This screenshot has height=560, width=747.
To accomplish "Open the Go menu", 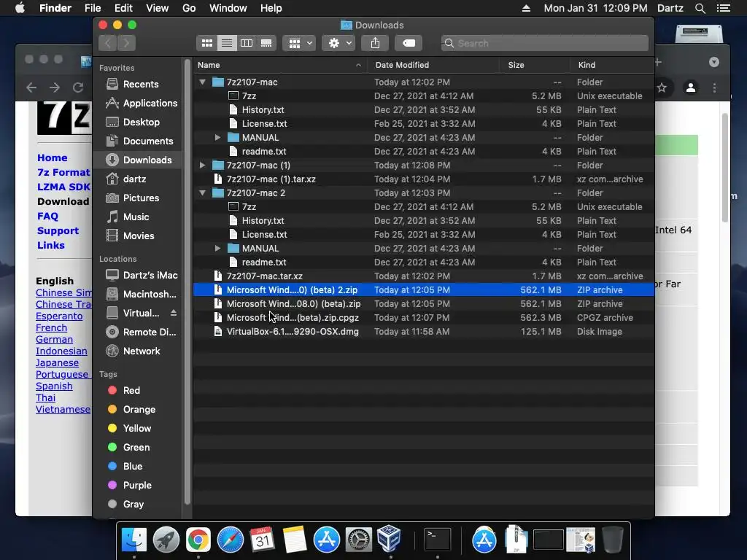I will point(189,8).
